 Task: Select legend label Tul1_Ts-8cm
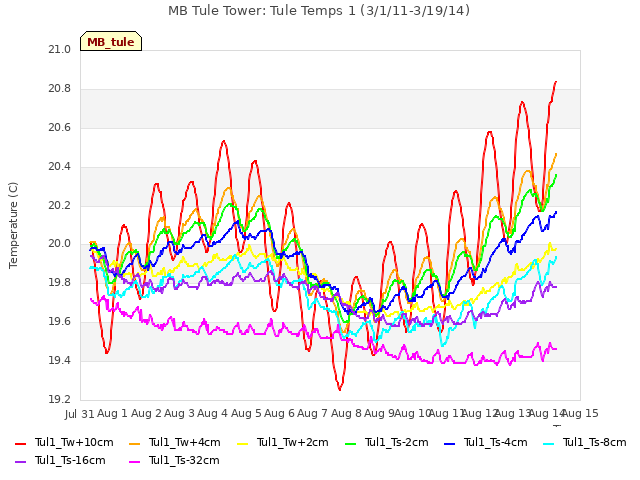tap(595, 443)
